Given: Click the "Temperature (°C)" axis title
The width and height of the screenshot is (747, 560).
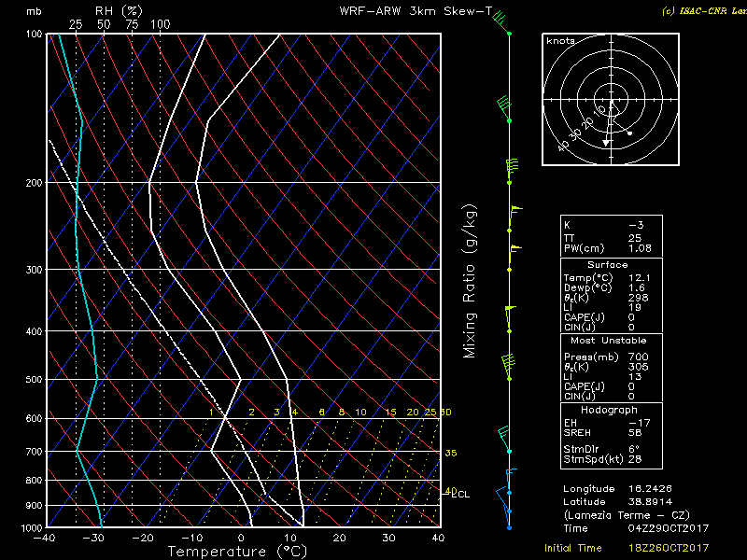Looking at the screenshot, I should coord(237,552).
